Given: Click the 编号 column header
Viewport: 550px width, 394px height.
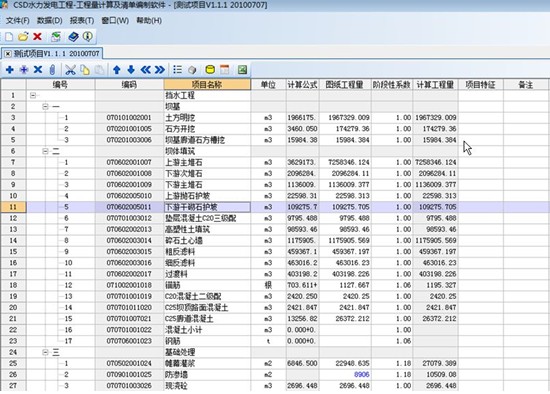Looking at the screenshot, I should pos(60,85).
